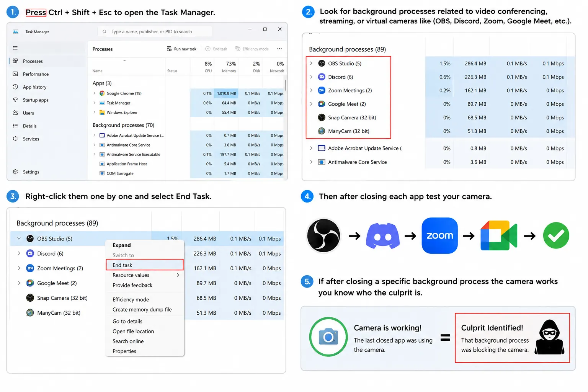Expand the Task Manager row under Apps (3)
588x392 pixels.
(95, 103)
